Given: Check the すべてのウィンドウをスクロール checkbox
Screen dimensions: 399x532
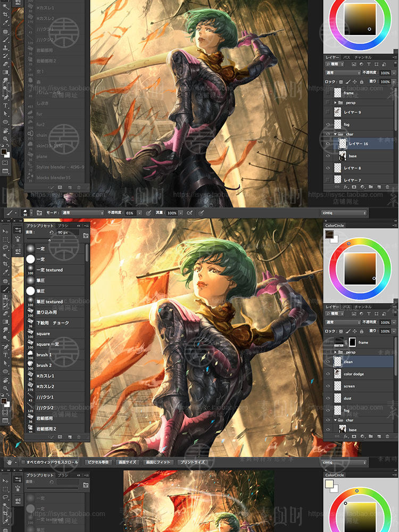Looking at the screenshot, I should point(23,462).
